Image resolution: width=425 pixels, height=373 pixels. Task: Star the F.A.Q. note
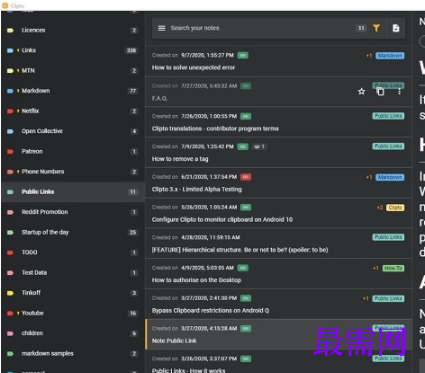(x=361, y=91)
